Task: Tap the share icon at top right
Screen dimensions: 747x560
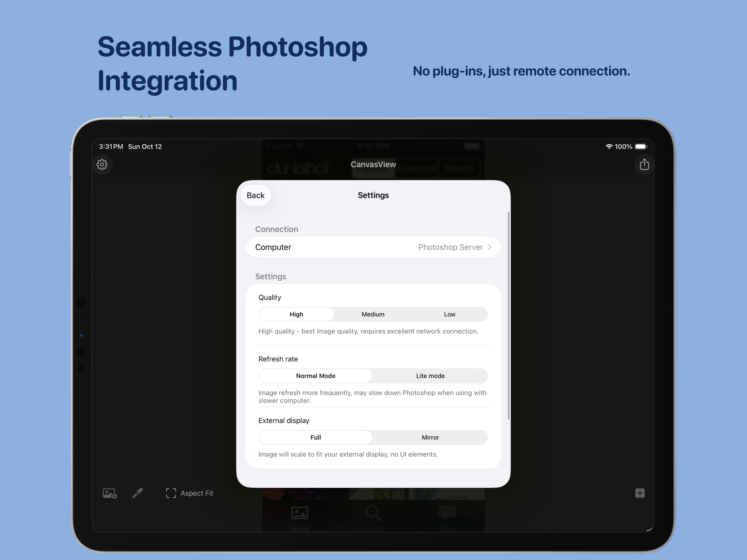Action: 644,165
